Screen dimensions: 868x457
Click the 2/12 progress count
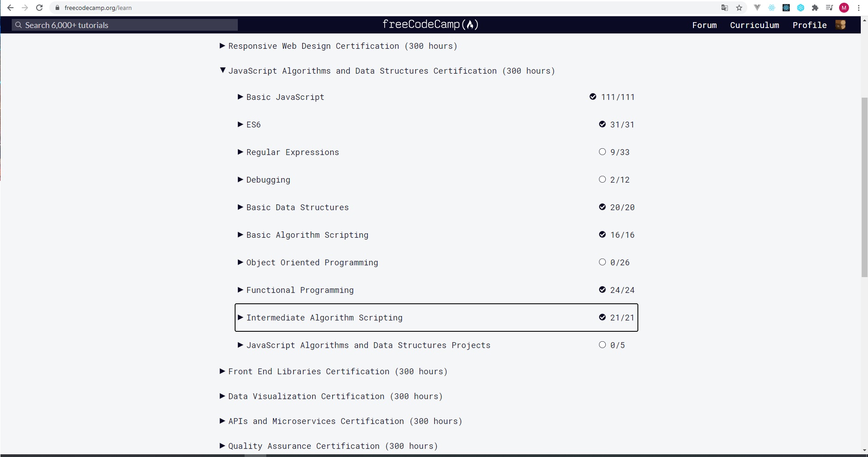pyautogui.click(x=620, y=180)
